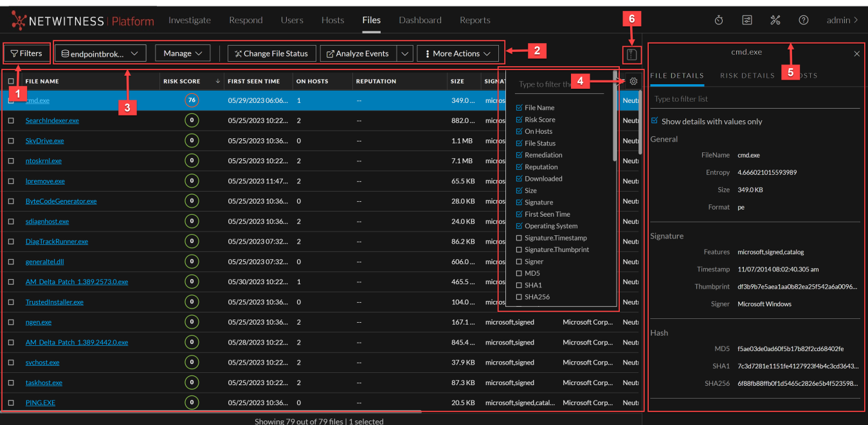Open the More Actions dropdown
Image resolution: width=868 pixels, height=425 pixels.
(x=458, y=53)
